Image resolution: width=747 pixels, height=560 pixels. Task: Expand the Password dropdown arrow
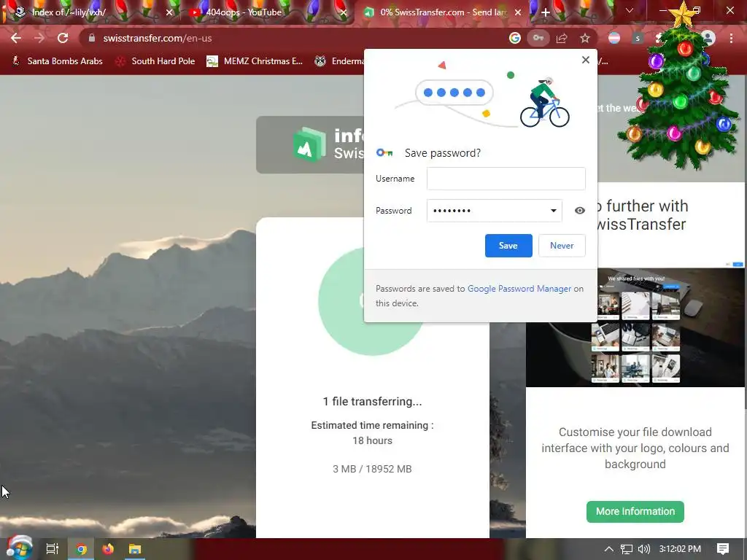point(553,211)
